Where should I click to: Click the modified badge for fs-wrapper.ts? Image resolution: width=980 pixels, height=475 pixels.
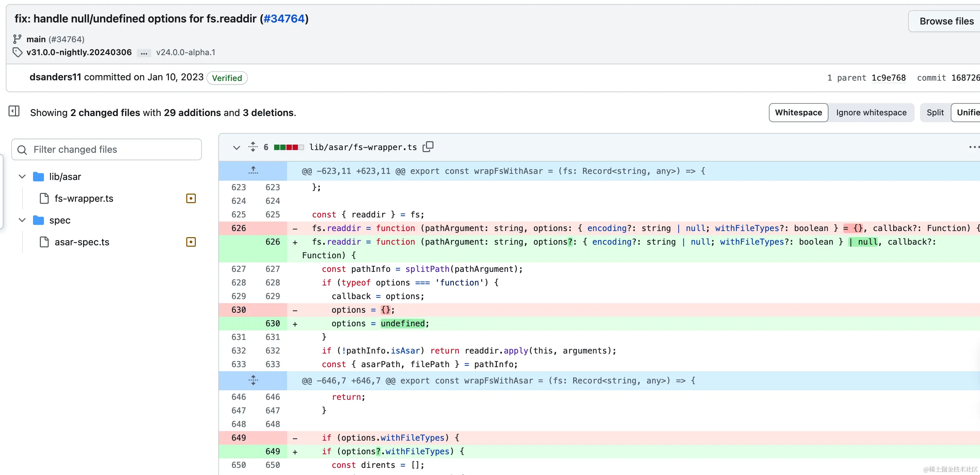191,198
